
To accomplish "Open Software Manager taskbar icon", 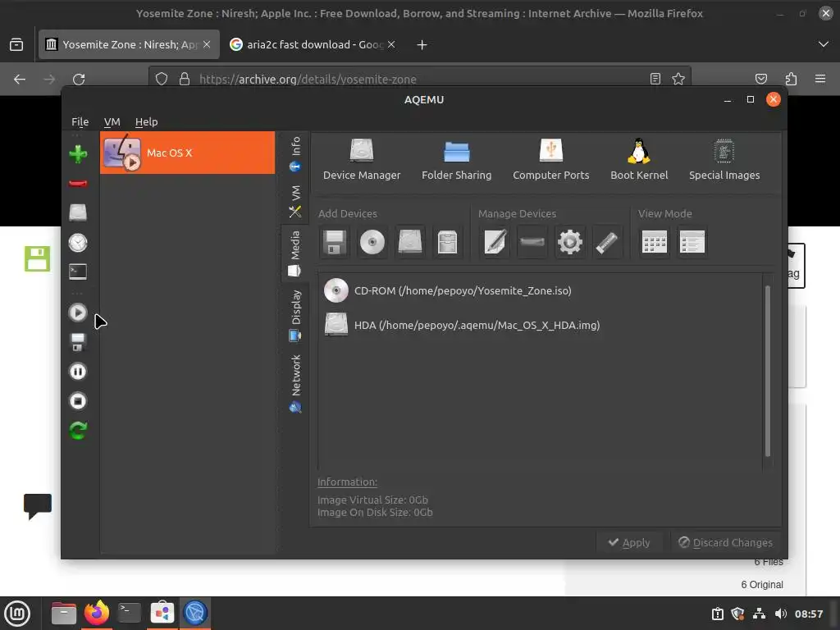I will (162, 613).
